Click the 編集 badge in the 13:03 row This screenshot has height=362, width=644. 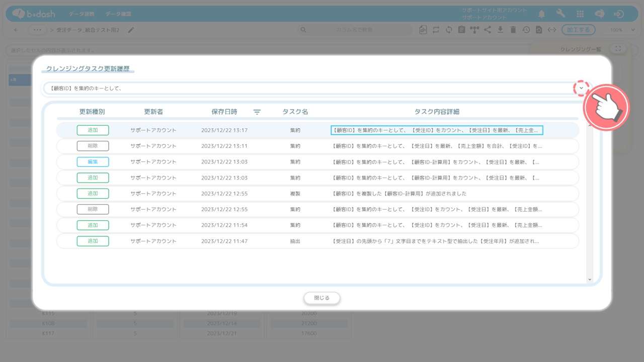93,162
